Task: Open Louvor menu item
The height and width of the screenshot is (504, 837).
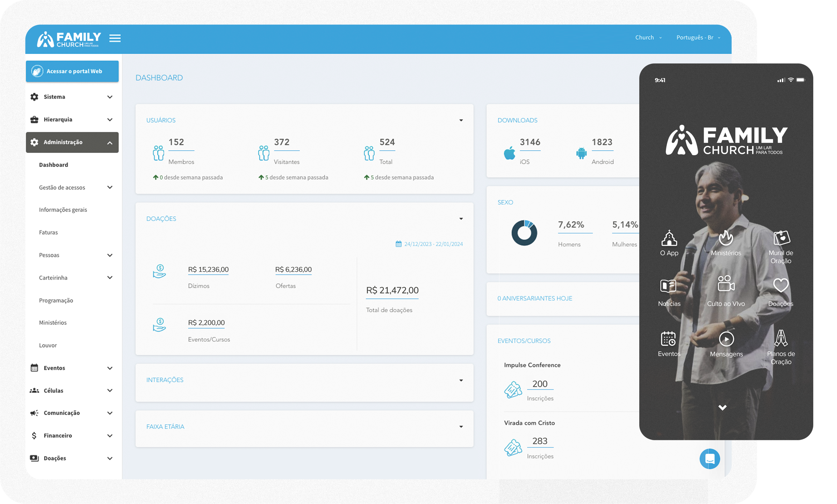Action: click(48, 345)
